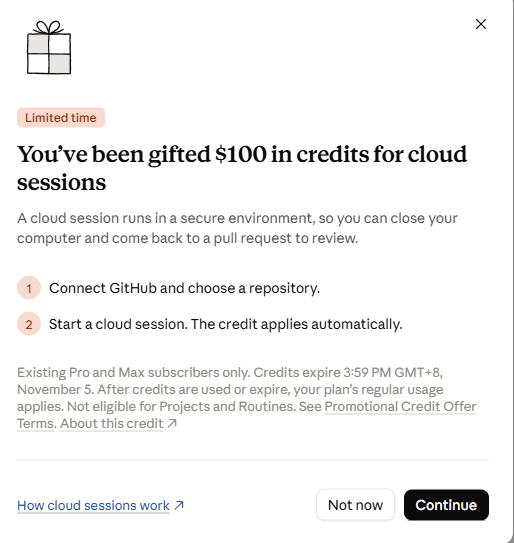This screenshot has width=514, height=543.
Task: Dismiss the offer with Not now
Action: 355,505
